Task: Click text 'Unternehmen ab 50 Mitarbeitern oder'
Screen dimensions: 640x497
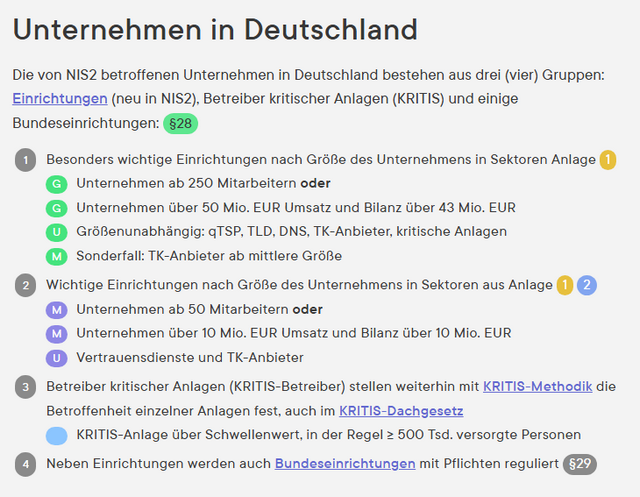Action: 199,309
